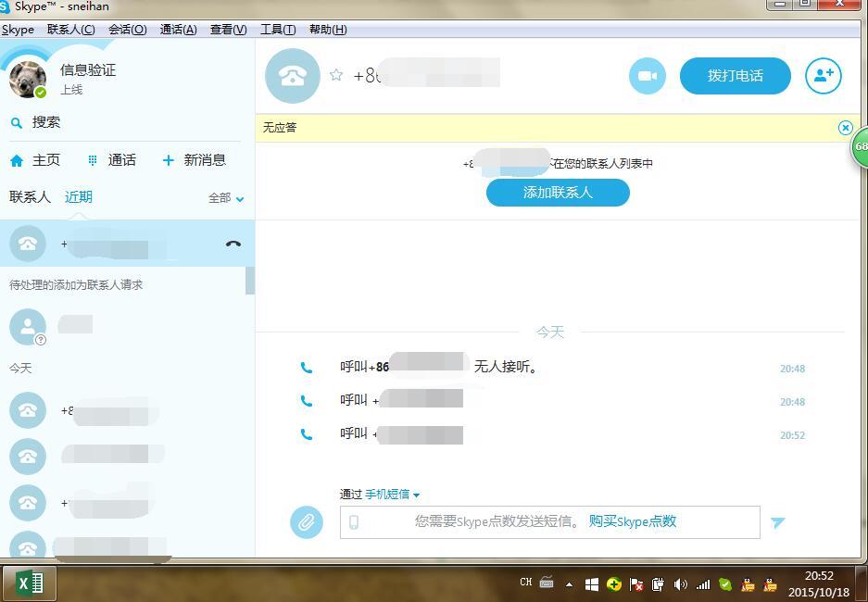868x602 pixels.
Task: Follow the 购买Skype点数 link
Action: [633, 521]
